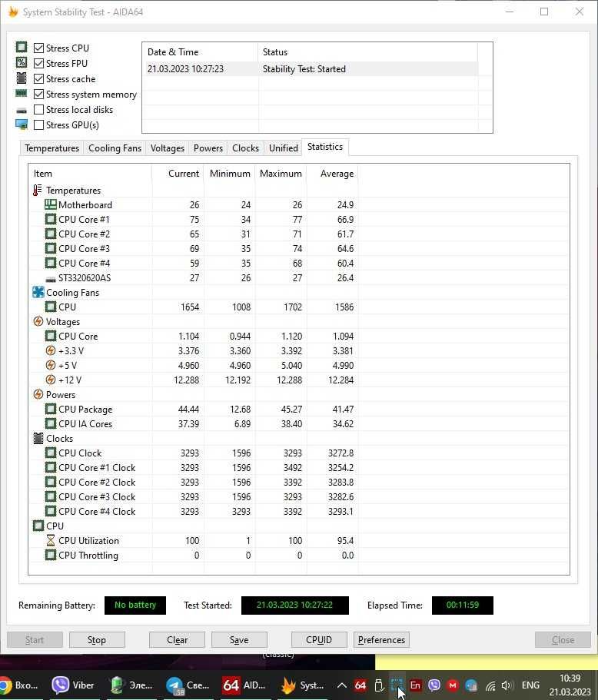598x700 pixels.
Task: Toggle Stress system memory checkbox
Action: pos(39,95)
